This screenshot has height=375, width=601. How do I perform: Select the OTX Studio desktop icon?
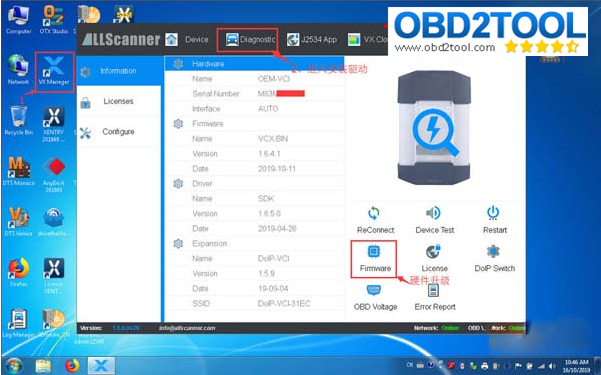54,20
